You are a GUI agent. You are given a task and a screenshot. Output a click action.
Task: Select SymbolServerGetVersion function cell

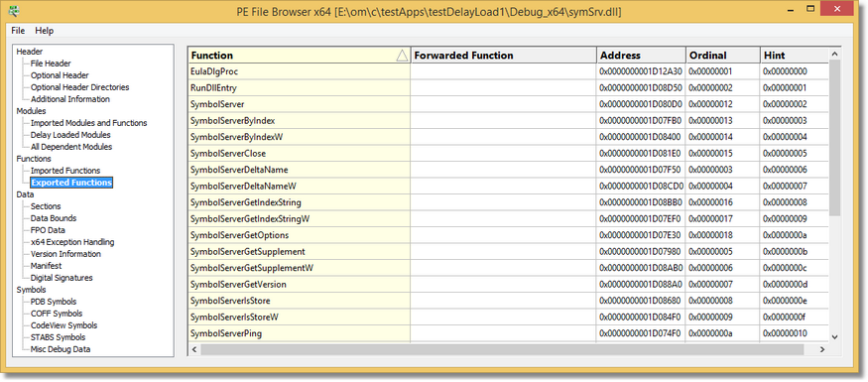click(299, 285)
